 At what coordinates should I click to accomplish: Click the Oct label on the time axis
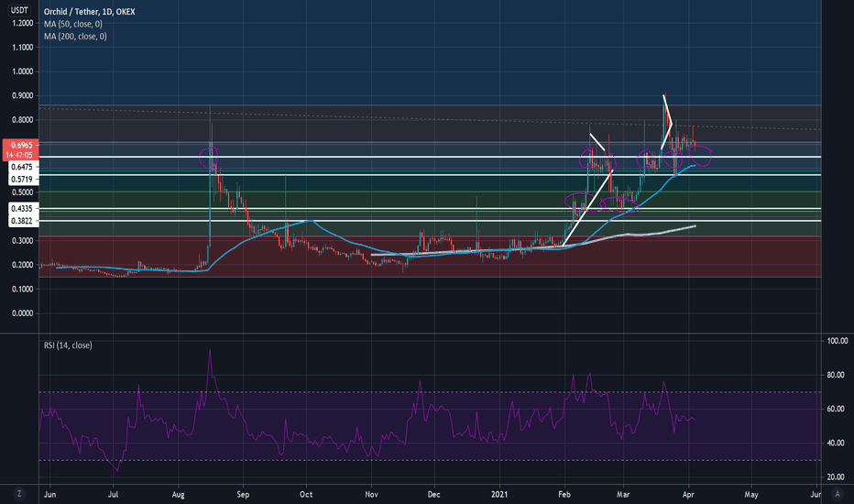pyautogui.click(x=306, y=495)
